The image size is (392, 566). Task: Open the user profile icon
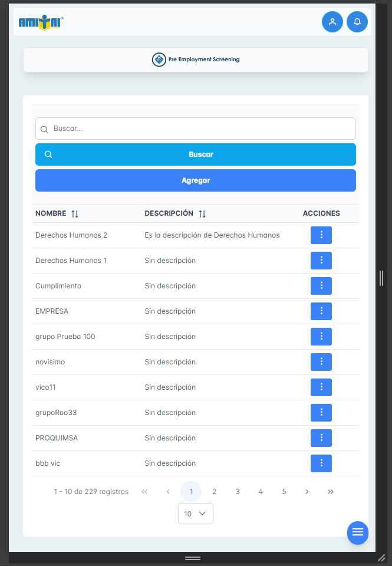pos(332,22)
